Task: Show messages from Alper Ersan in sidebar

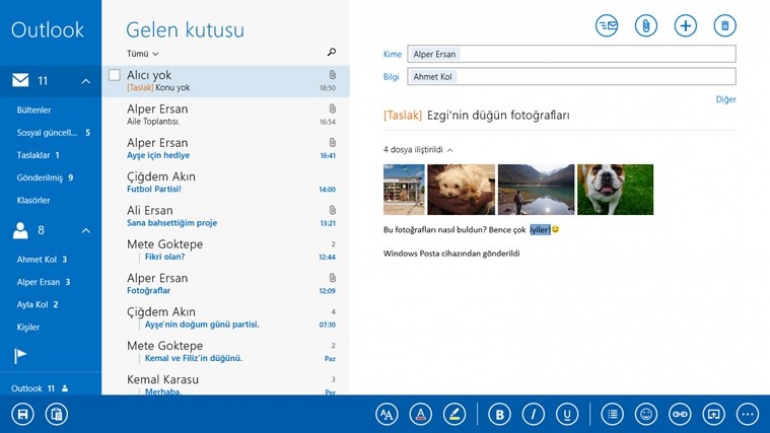Action: click(x=43, y=282)
